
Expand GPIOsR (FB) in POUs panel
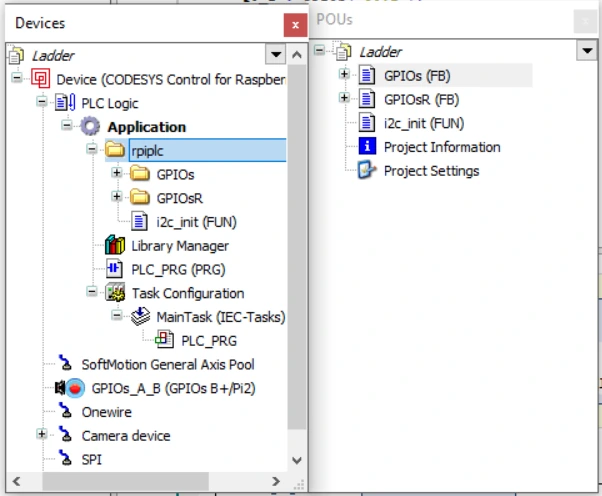pyautogui.click(x=344, y=98)
